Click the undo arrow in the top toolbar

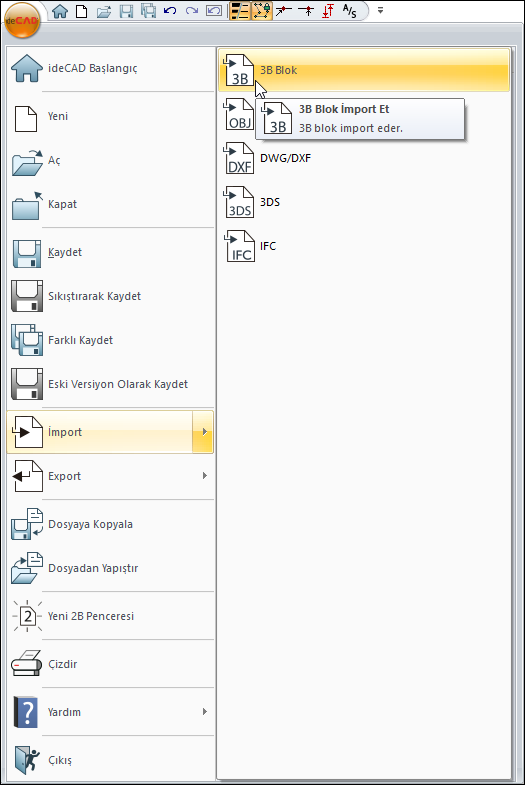170,11
